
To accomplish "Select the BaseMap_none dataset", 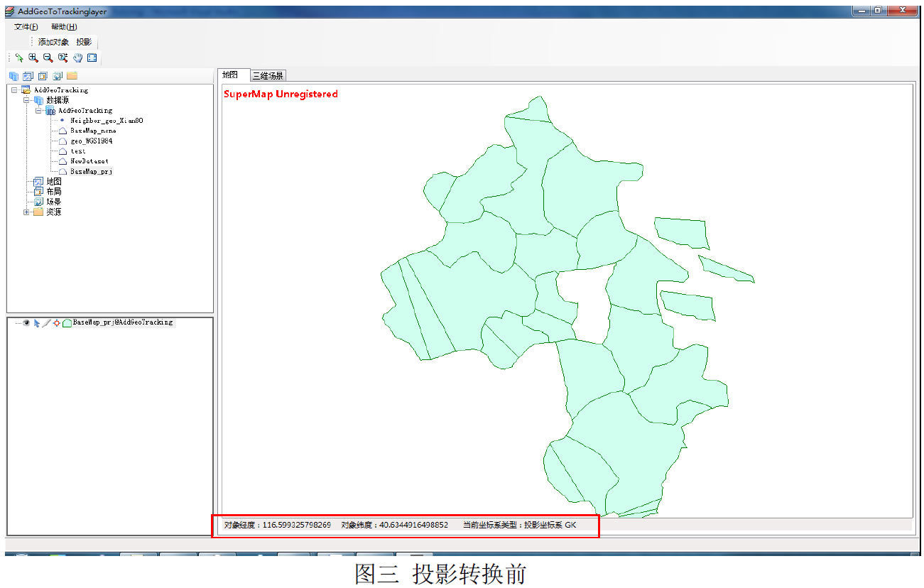I will (93, 131).
